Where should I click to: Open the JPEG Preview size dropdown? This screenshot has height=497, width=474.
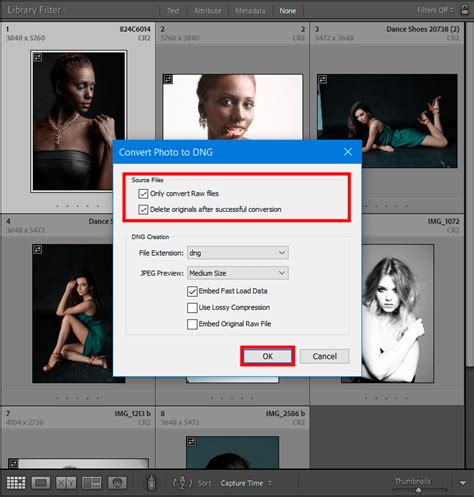238,273
